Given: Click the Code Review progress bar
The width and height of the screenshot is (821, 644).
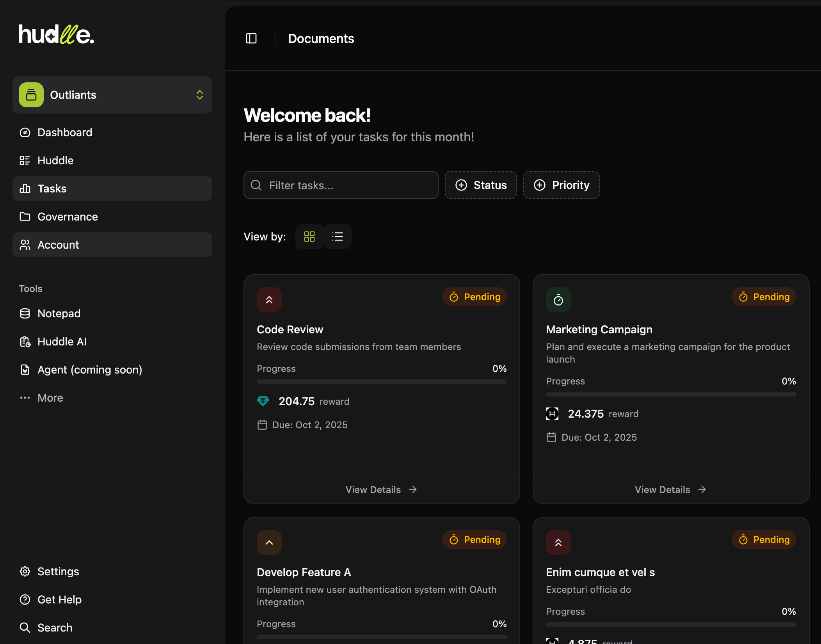Looking at the screenshot, I should (x=381, y=382).
